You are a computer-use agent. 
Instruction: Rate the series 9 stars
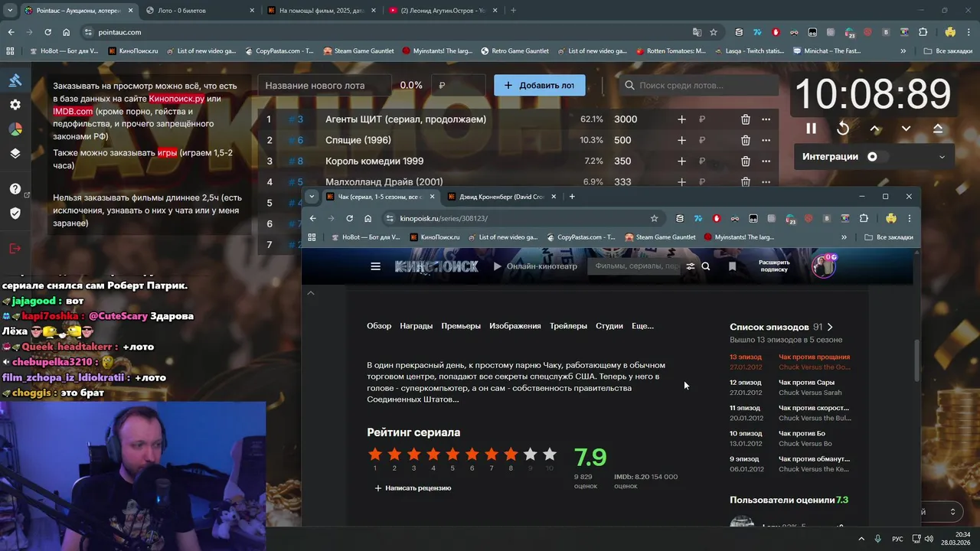pos(530,455)
